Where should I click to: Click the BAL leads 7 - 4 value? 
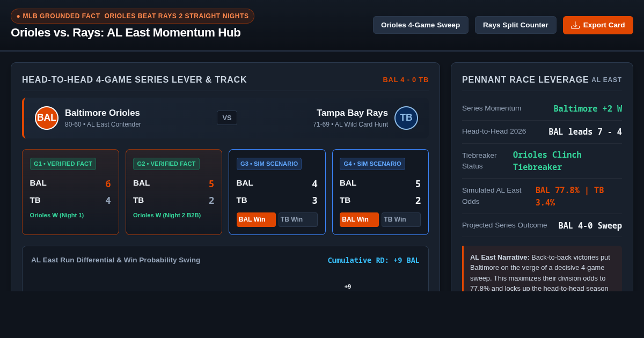point(585,131)
